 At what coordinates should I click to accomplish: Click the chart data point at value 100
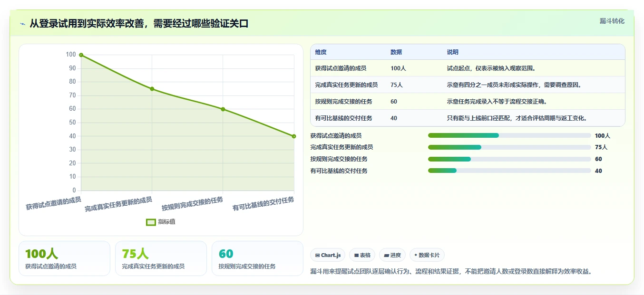click(x=81, y=55)
